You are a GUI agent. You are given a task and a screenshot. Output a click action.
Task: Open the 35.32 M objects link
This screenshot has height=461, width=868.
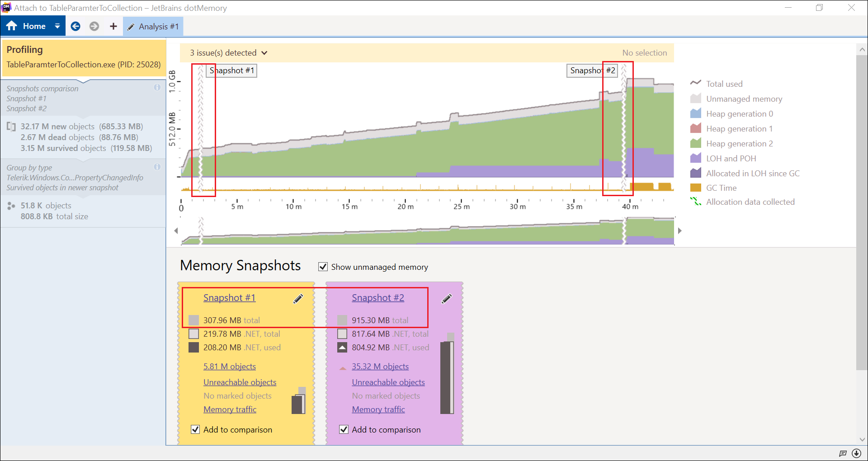380,367
